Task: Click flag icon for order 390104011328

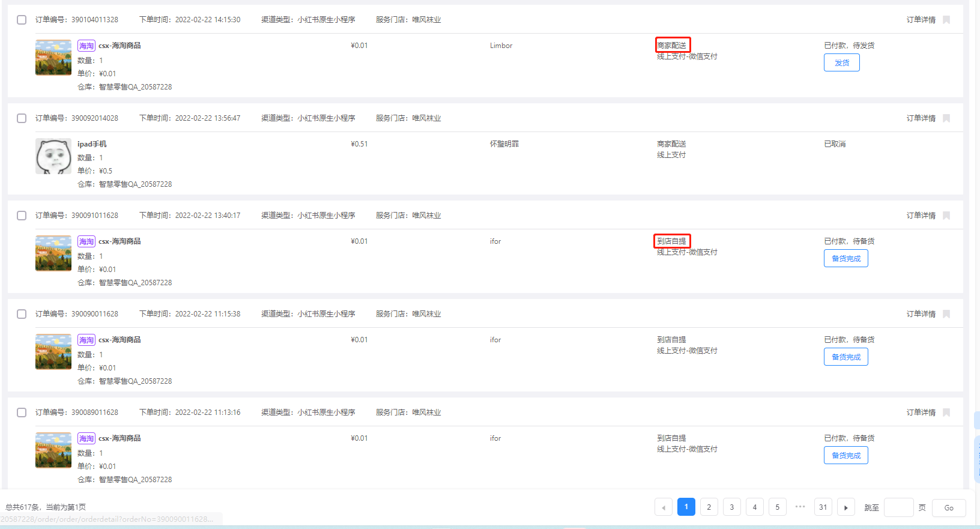Action: coord(946,20)
